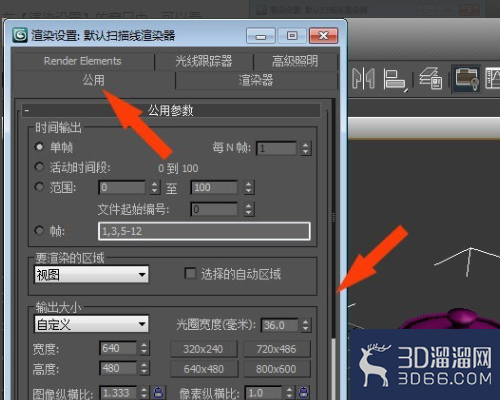The height and width of the screenshot is (400, 500).
Task: Choose the 800x600 preset button
Action: click(276, 369)
